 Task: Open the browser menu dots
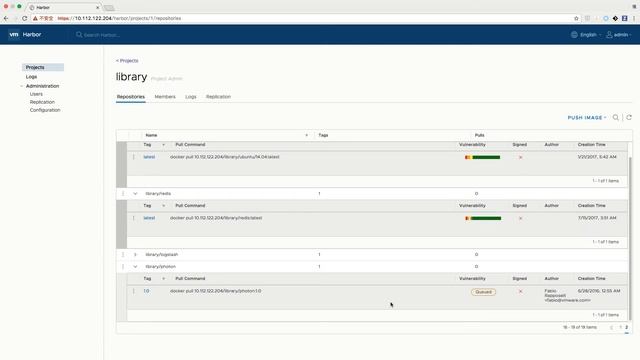click(x=634, y=18)
